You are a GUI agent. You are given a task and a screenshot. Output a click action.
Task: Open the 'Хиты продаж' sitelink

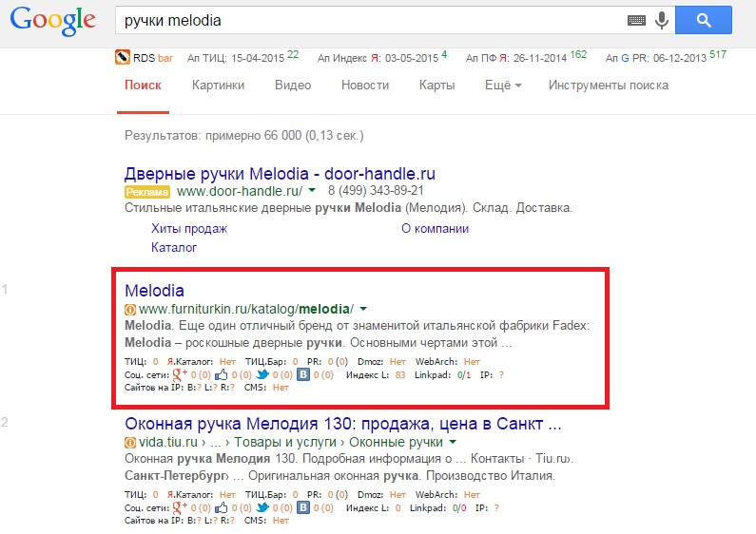point(189,228)
